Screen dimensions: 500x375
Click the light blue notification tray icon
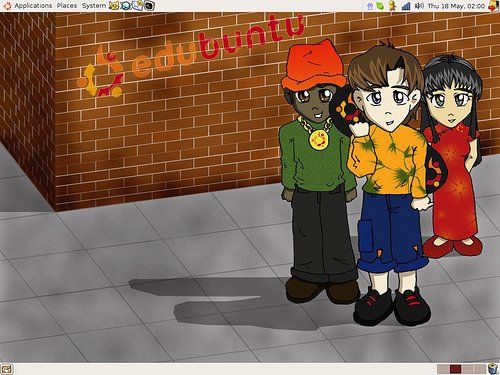coord(370,6)
